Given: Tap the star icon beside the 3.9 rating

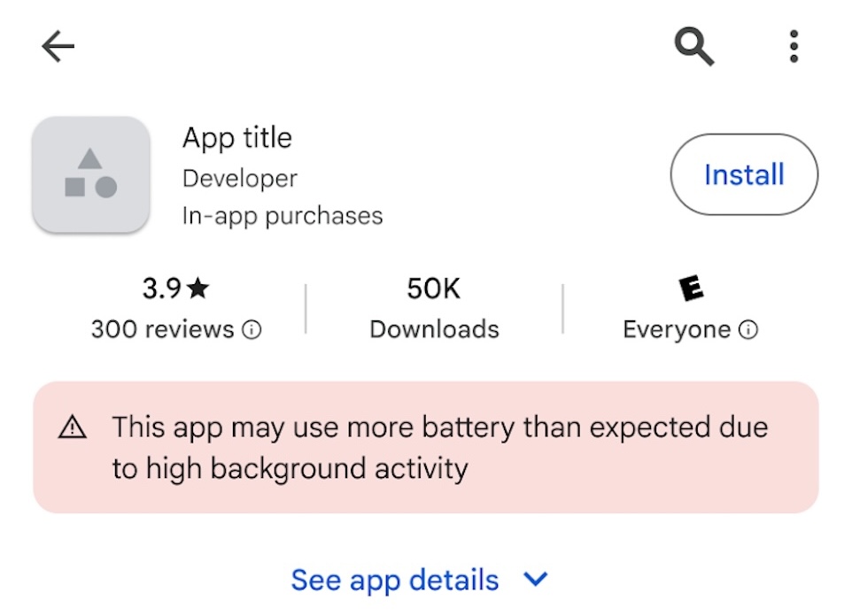Looking at the screenshot, I should [198, 288].
